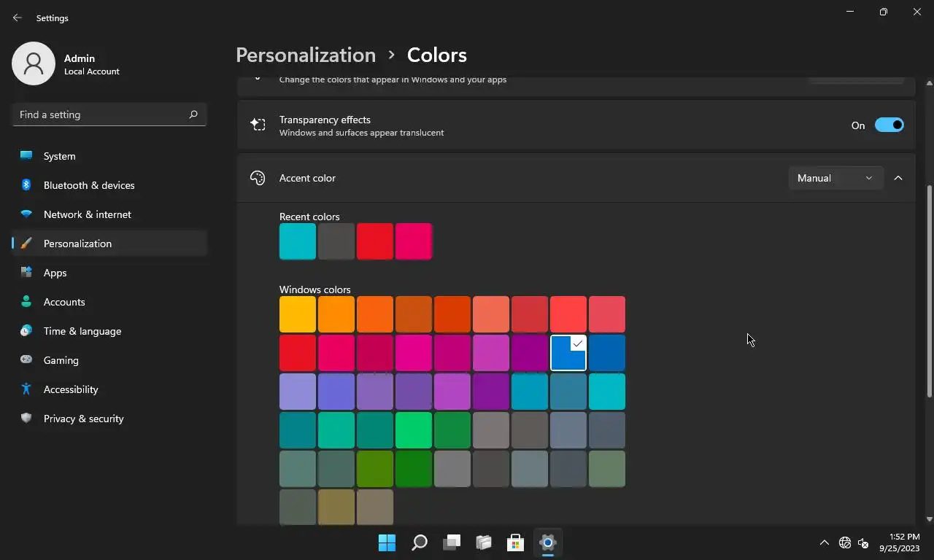Turn off Transparency effects toggle
Screen dimensions: 934x560
pos(889,125)
